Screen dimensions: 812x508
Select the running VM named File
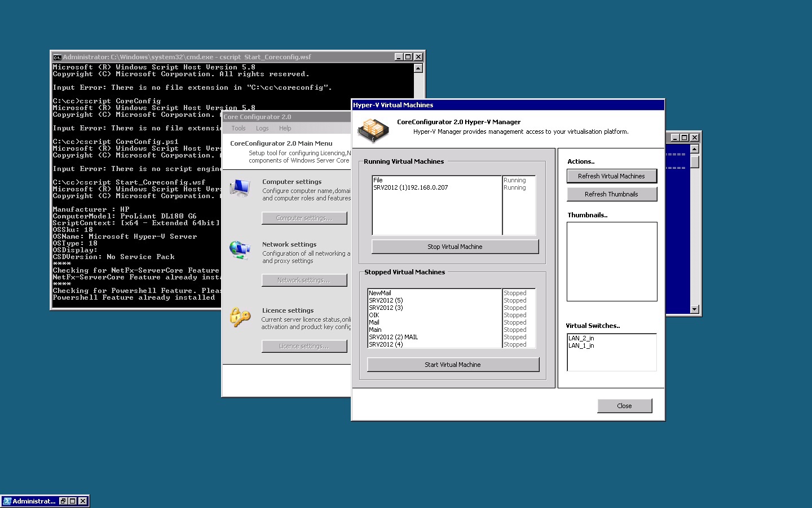tap(437, 180)
